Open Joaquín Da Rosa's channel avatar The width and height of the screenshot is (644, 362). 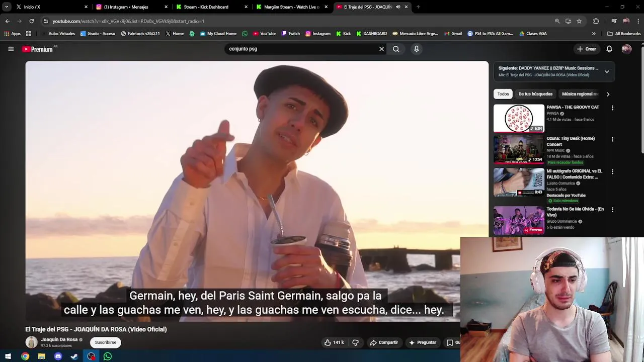31,342
